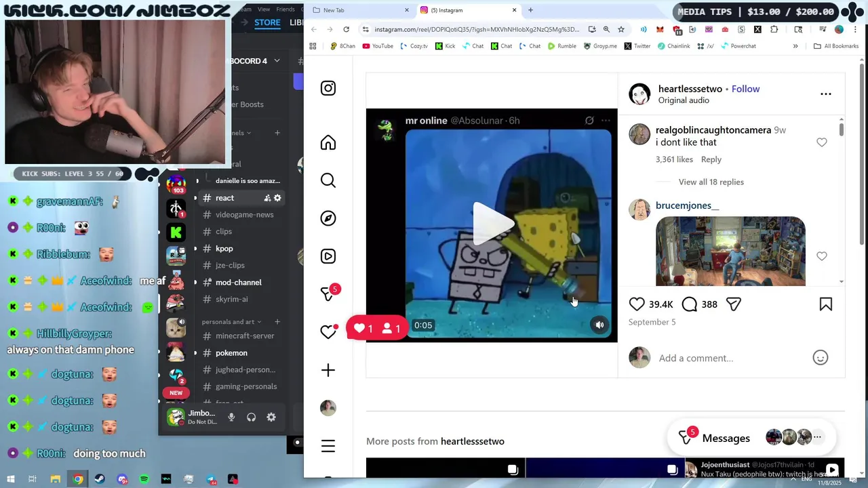Open Chrome three-dot menu

point(855,29)
